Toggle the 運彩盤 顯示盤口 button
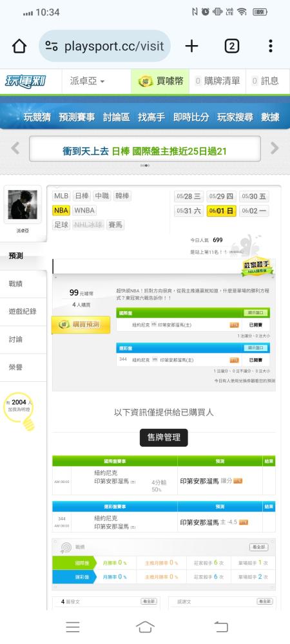The image size is (290, 644). tap(255, 348)
